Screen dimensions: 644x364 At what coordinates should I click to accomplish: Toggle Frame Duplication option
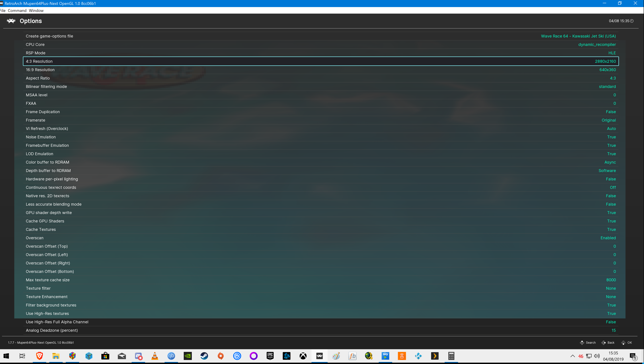tap(321, 112)
